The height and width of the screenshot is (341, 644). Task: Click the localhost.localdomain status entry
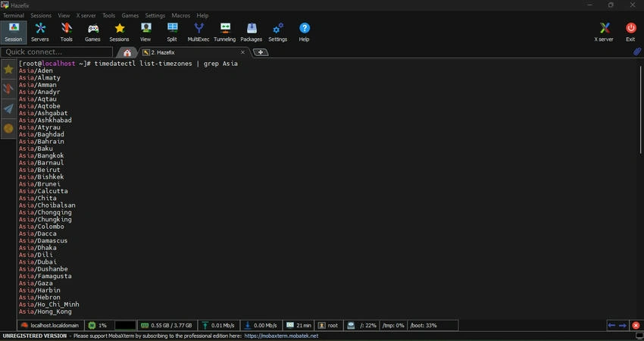[x=50, y=325]
